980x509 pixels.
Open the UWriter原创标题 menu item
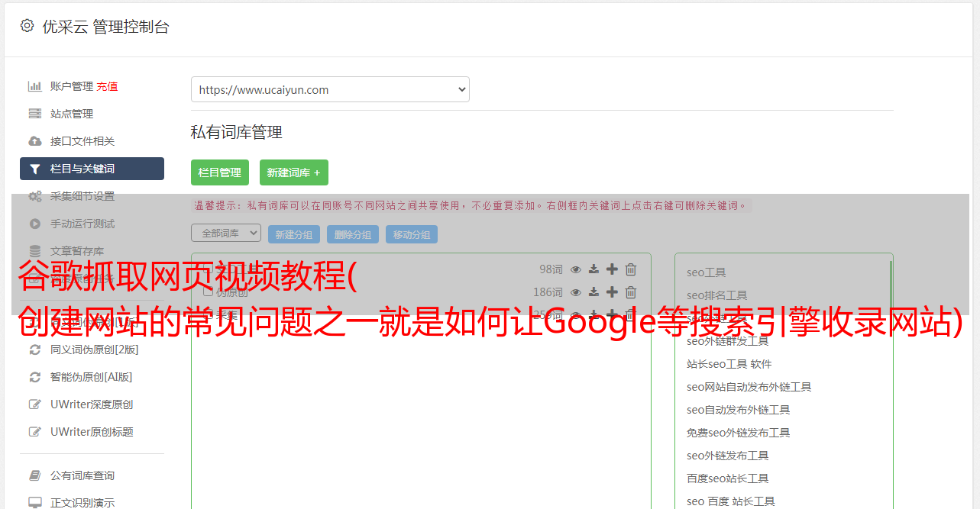click(x=92, y=432)
